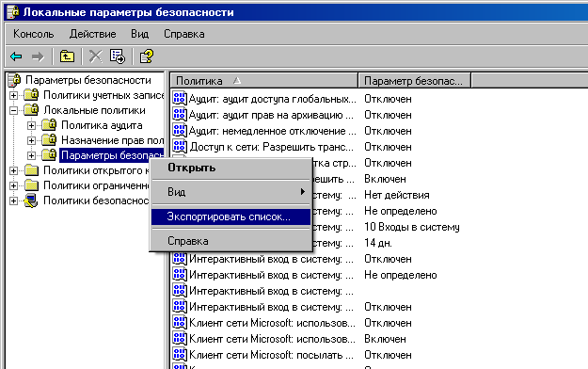Click the Политики безопасности IP icon

[x=31, y=201]
